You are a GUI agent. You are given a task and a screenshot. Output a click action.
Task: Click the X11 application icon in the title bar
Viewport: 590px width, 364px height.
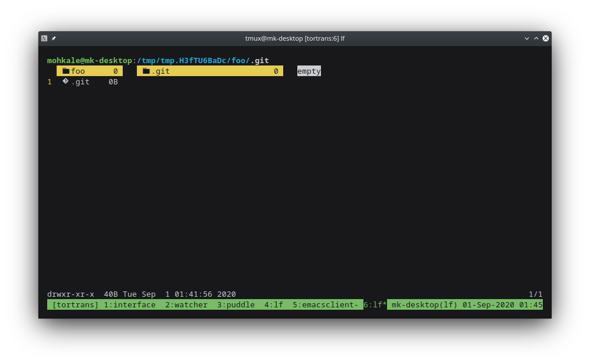[44, 38]
